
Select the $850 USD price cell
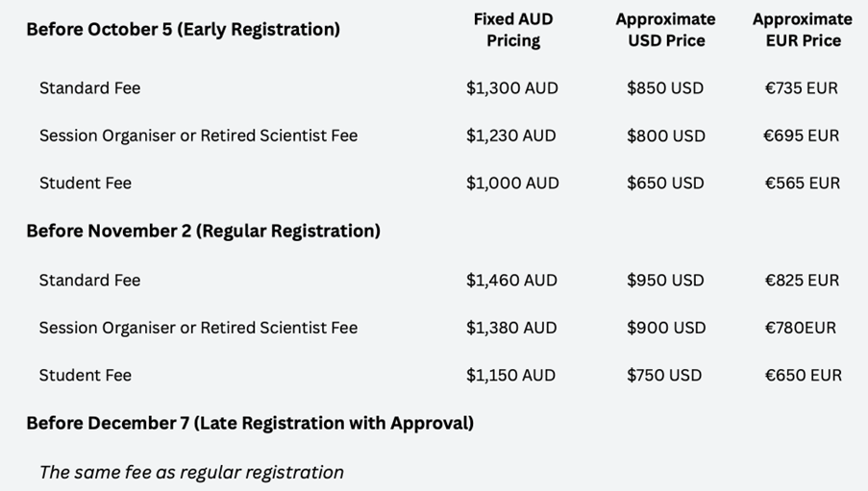[665, 87]
